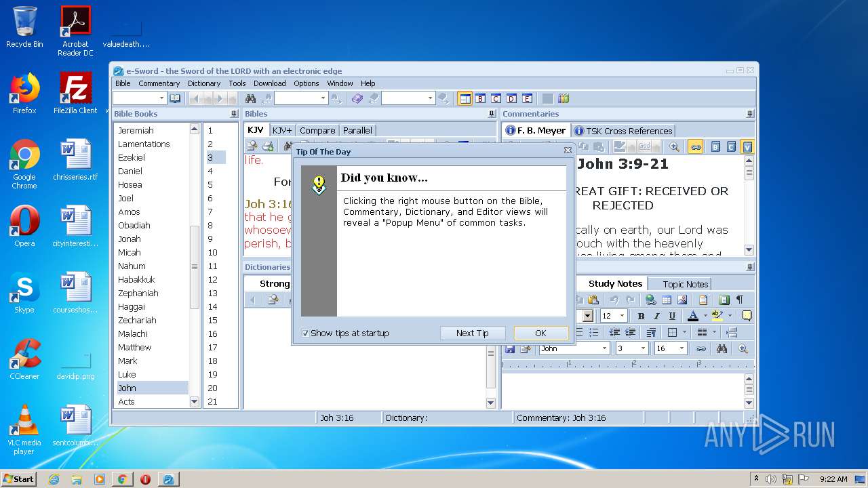Viewport: 868px width, 488px height.
Task: Click the yellow note comment icon in editor
Action: [747, 316]
